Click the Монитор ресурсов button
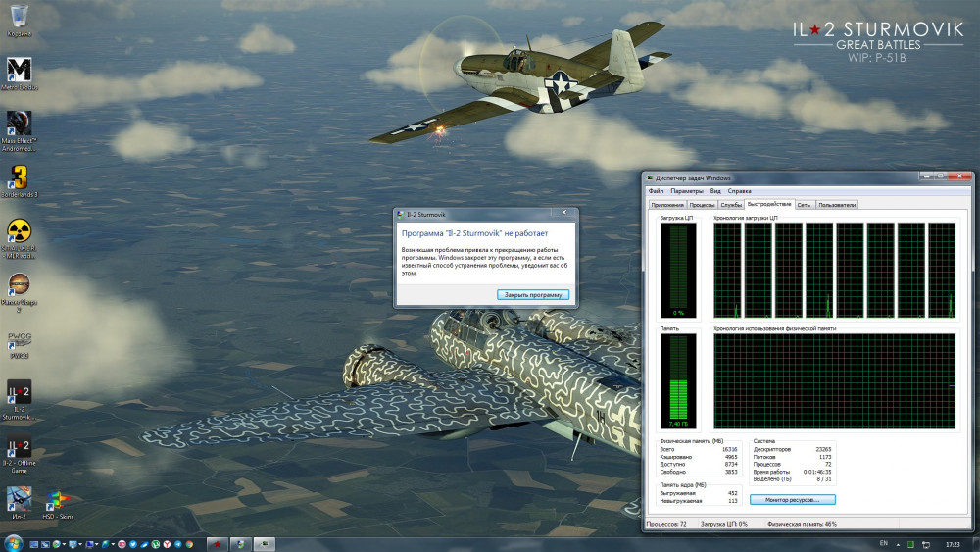This screenshot has width=980, height=552. coord(792,500)
